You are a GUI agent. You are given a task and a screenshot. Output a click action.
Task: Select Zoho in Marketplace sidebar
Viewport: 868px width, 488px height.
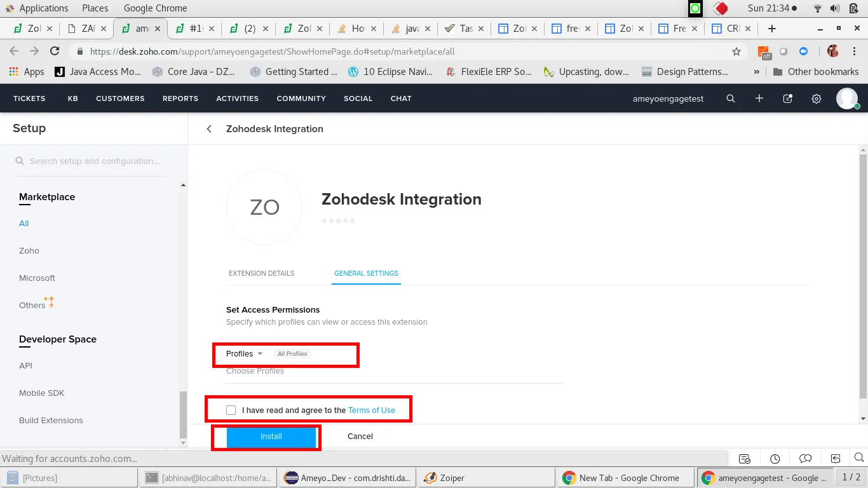pos(29,251)
